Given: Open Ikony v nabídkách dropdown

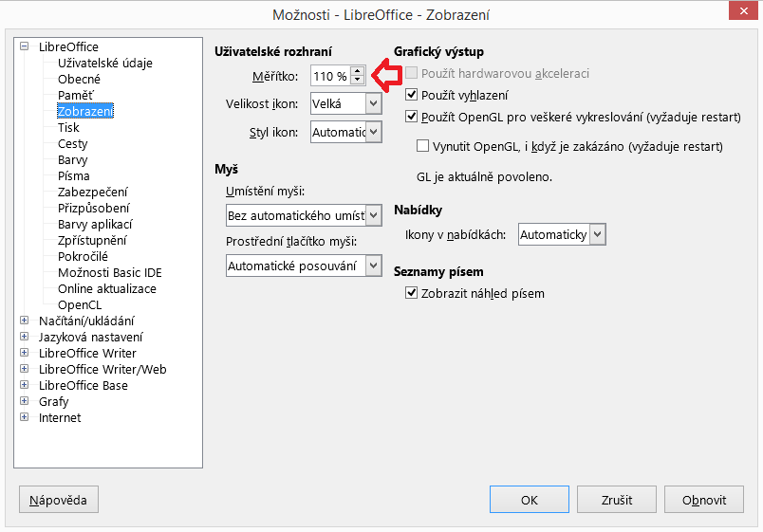Looking at the screenshot, I should coord(597,234).
